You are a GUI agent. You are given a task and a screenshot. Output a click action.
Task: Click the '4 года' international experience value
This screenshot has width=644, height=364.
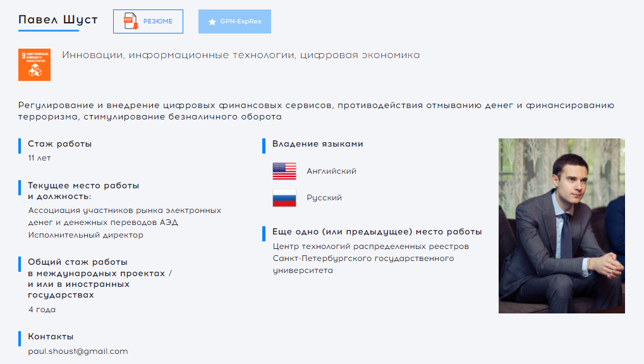tap(42, 310)
